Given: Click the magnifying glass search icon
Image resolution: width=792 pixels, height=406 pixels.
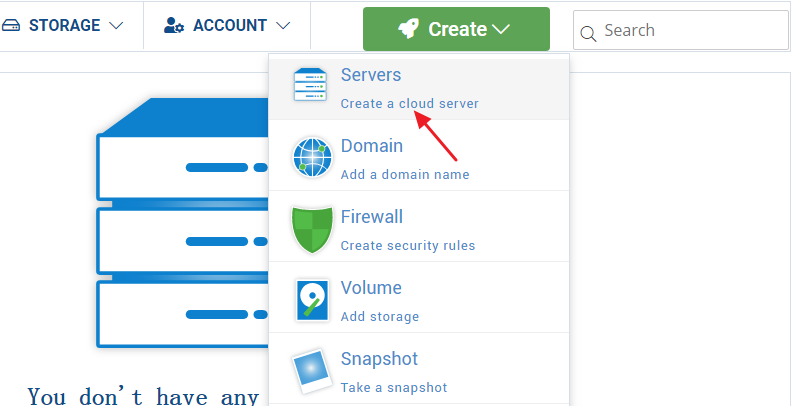Looking at the screenshot, I should pos(589,33).
